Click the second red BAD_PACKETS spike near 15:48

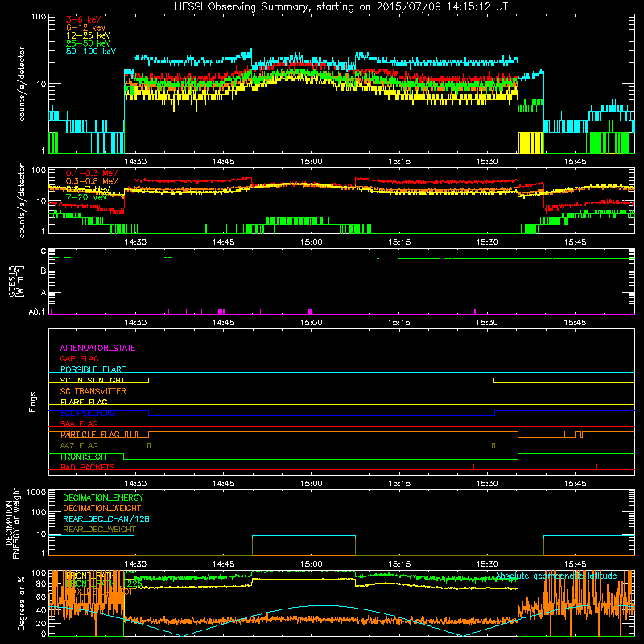click(596, 467)
